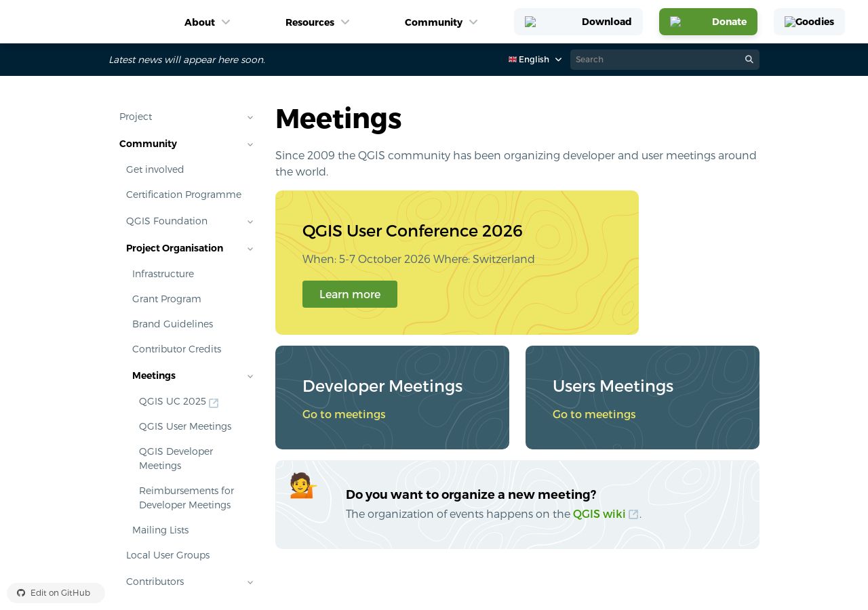Click the external link icon next to QGIS UC 2025

coord(214,403)
